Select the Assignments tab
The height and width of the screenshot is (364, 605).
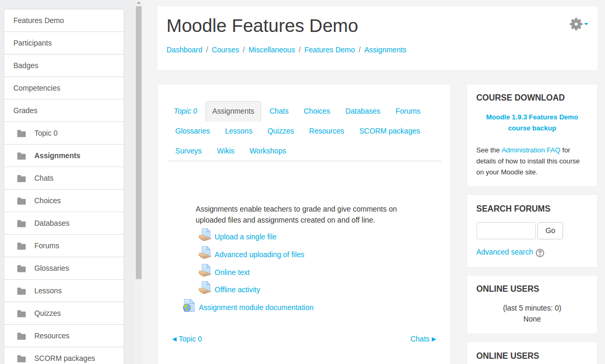coord(233,111)
